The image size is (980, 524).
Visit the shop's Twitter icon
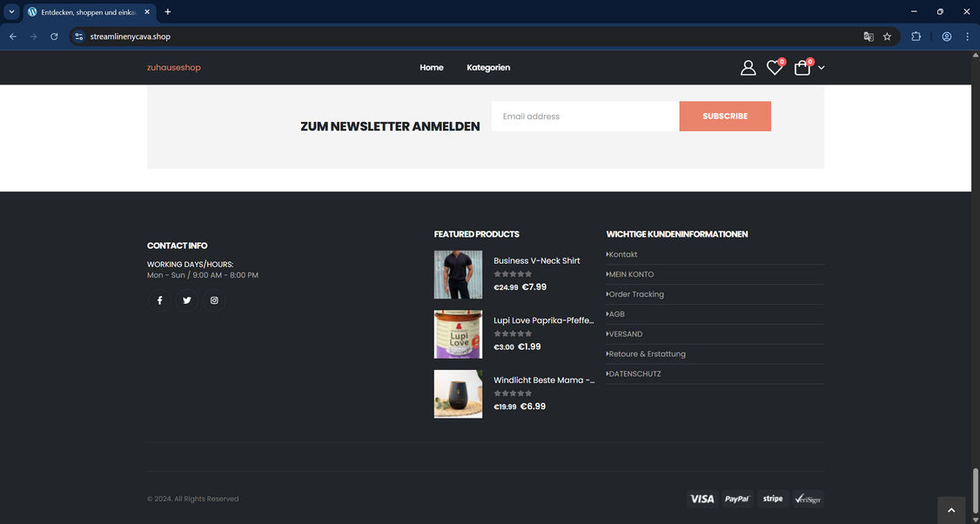[186, 300]
